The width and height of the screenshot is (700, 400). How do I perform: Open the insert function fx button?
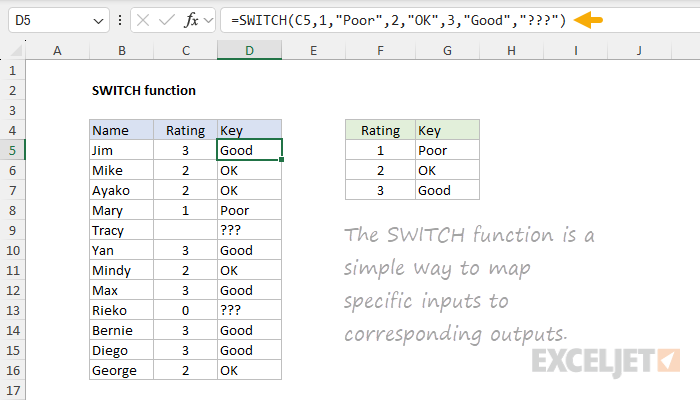(191, 20)
